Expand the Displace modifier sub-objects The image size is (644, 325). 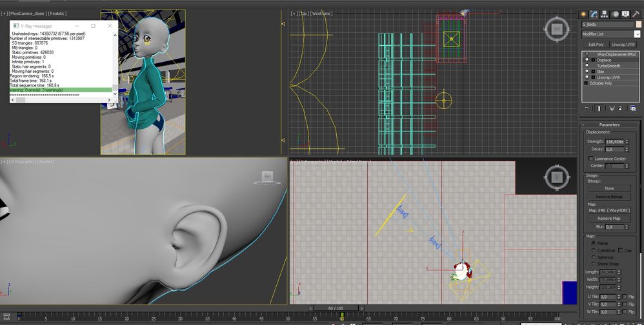(593, 60)
